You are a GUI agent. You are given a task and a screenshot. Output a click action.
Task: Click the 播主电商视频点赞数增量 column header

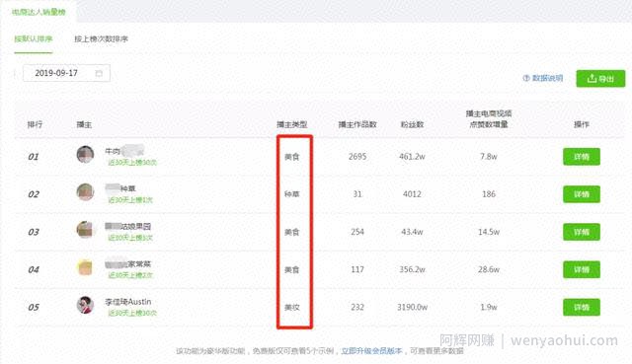[489, 119]
